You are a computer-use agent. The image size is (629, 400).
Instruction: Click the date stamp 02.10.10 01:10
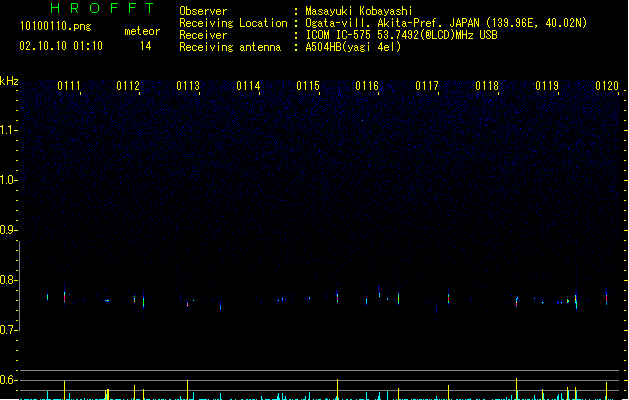61,46
